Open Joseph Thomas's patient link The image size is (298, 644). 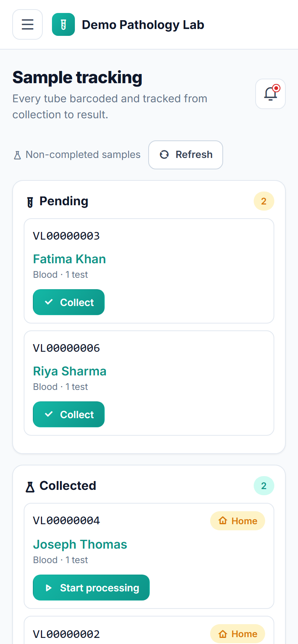tap(80, 544)
